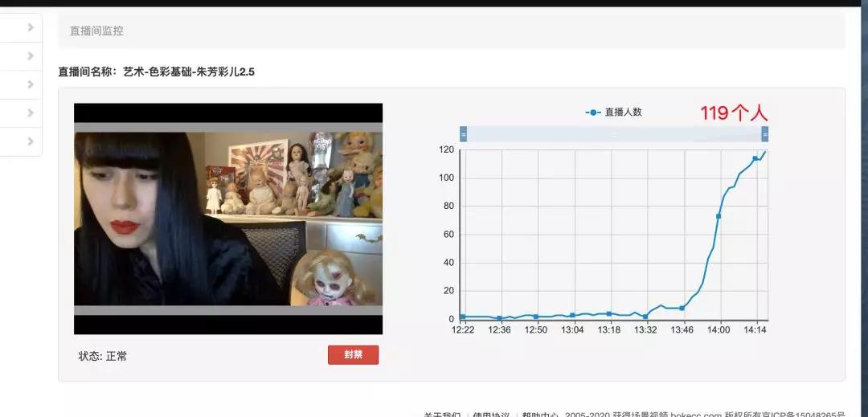Select chart data point at 12:36
868x417 pixels.
pos(499,318)
